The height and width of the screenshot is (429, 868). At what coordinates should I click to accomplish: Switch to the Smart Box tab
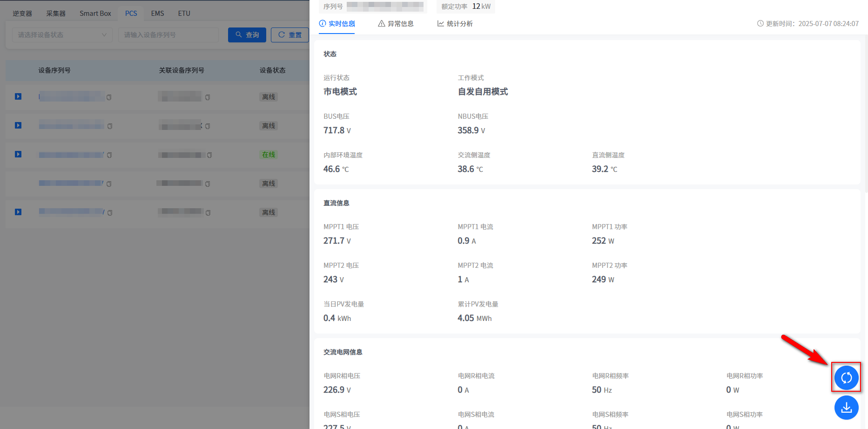tap(95, 14)
